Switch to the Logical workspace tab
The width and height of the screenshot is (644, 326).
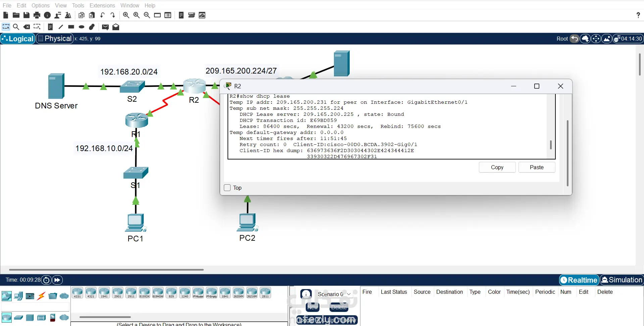click(18, 39)
